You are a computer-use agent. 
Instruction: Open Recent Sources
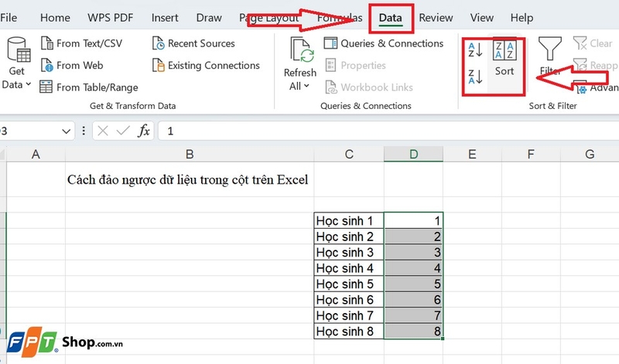(x=193, y=43)
